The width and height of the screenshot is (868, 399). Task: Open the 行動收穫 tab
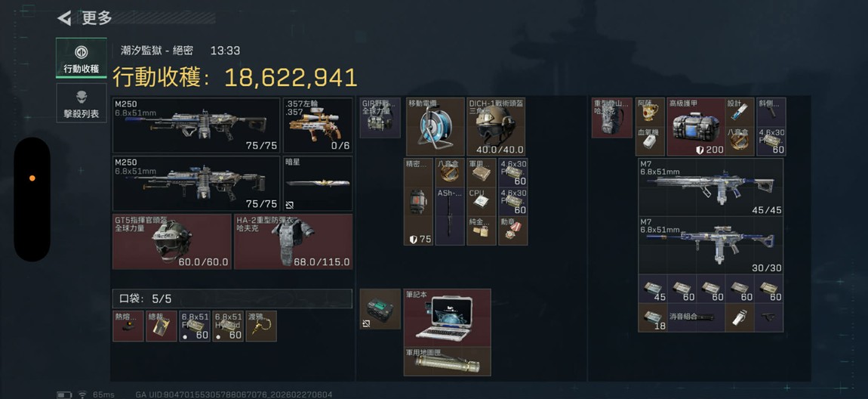tap(82, 57)
